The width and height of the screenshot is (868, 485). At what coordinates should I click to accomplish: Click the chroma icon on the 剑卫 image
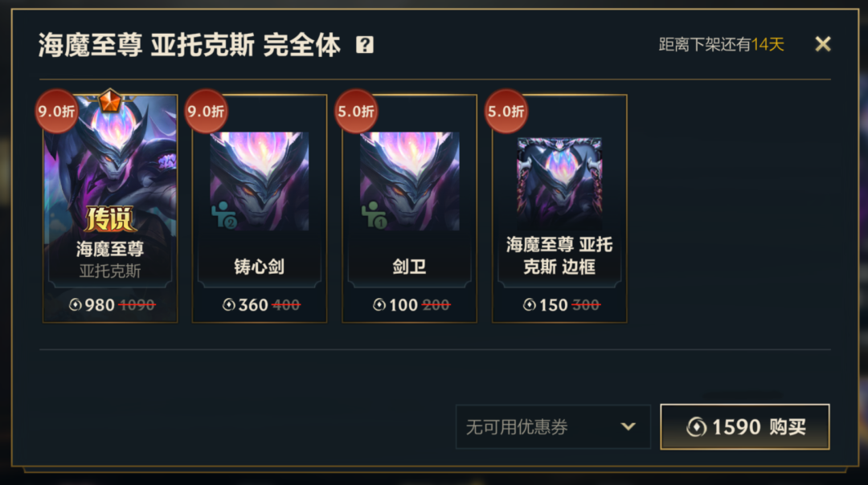(x=375, y=215)
